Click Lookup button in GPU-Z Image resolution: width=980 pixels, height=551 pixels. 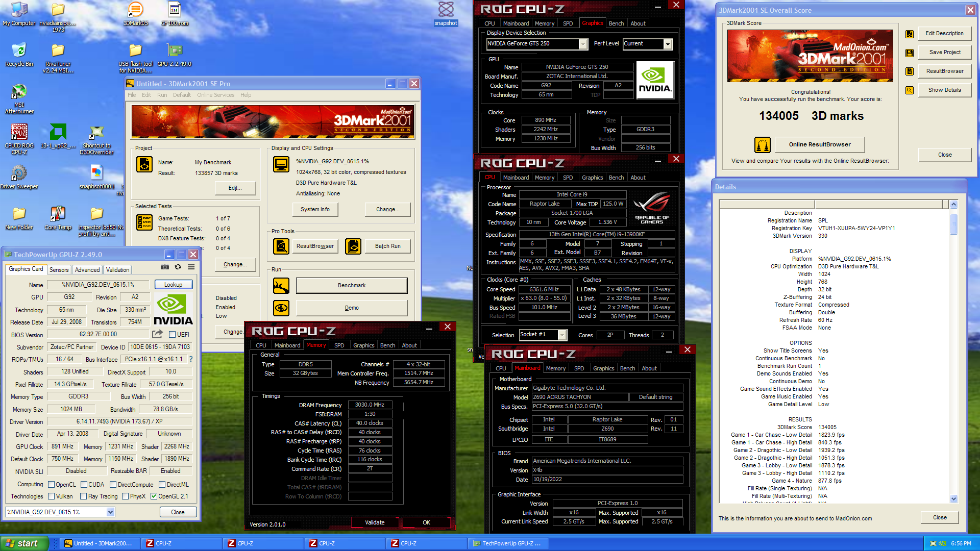[x=173, y=285]
